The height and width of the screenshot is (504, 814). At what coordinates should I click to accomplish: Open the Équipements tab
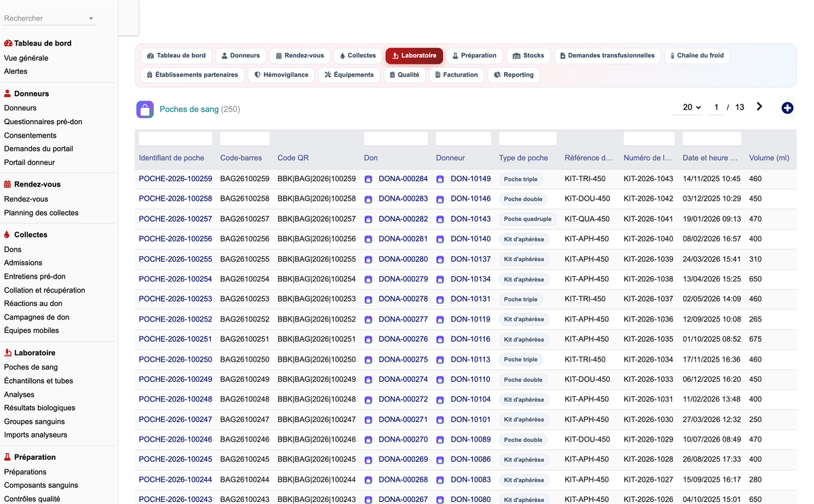click(349, 75)
